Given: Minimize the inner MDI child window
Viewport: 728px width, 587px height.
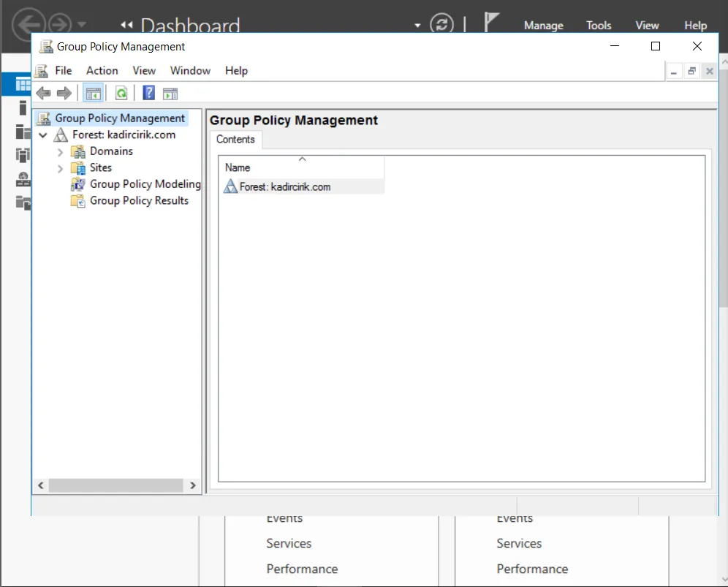Looking at the screenshot, I should point(674,72).
